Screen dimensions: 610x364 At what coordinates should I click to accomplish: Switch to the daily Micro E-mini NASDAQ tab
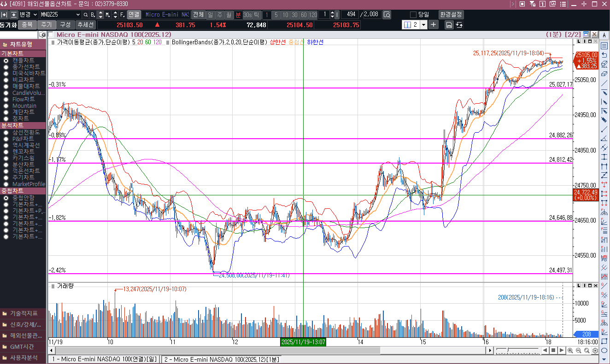[104, 359]
